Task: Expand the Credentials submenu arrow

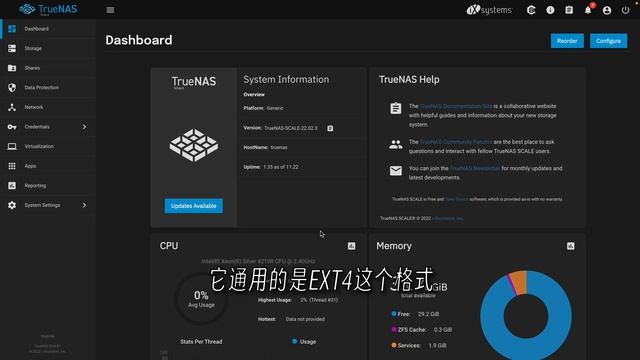Action: click(84, 127)
